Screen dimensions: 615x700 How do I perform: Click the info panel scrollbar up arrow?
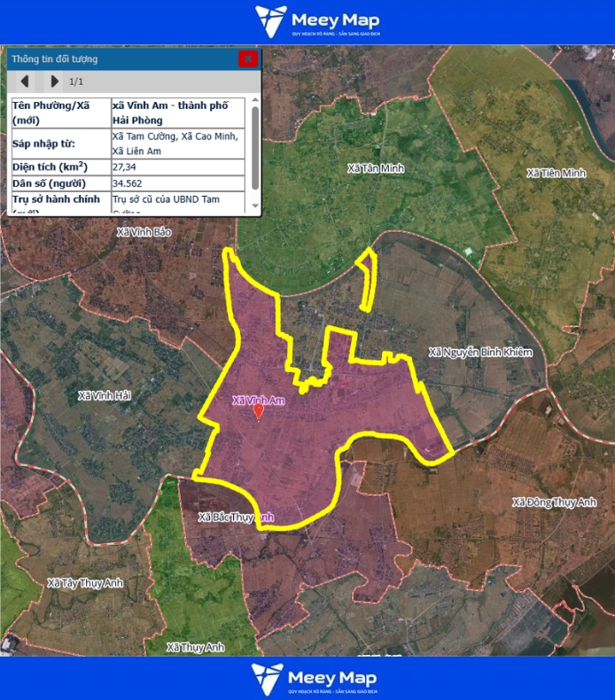pos(256,103)
